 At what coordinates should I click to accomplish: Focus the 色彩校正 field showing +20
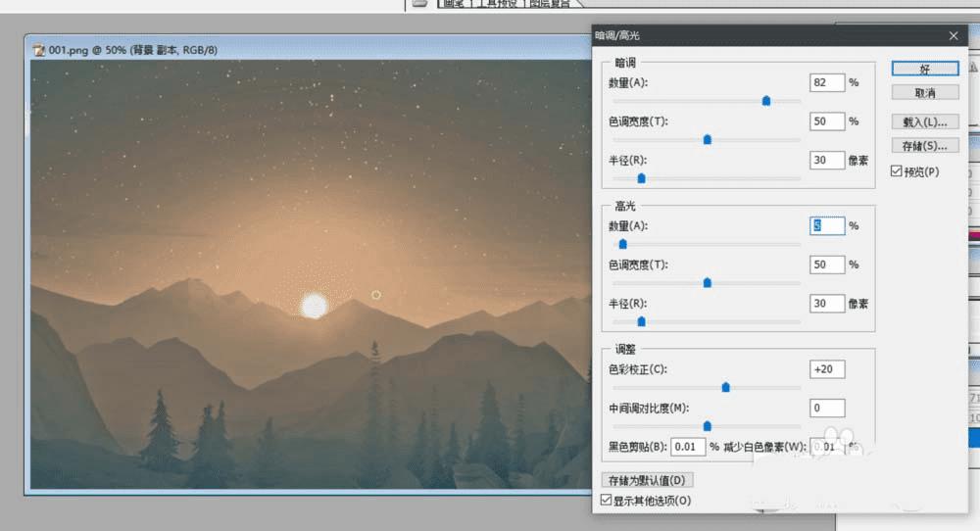(827, 369)
